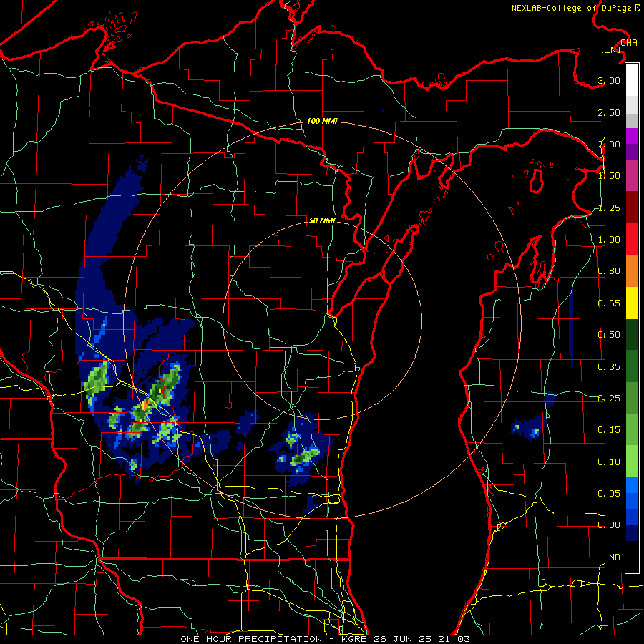The image size is (644, 644).
Task: Click the 0.65 legend value
Action: point(609,303)
